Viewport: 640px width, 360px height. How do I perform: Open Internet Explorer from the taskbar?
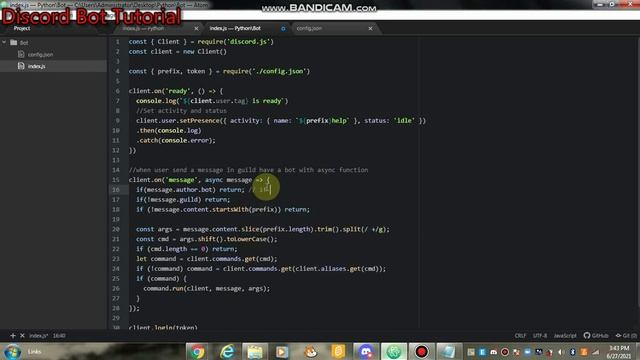227,351
